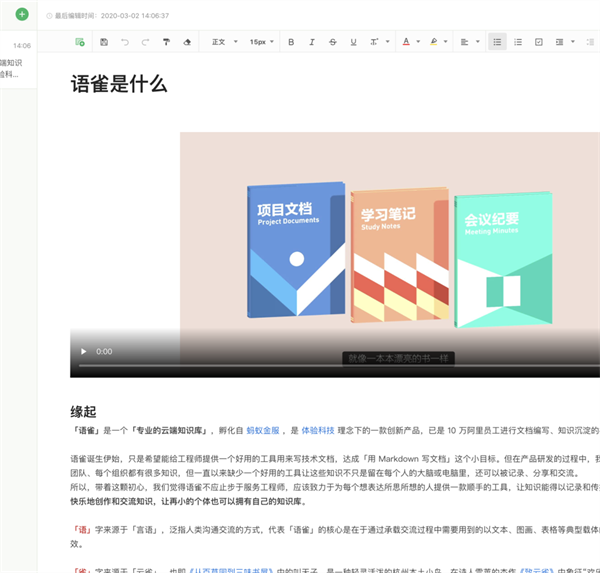Apply the red font color
This screenshot has width=600, height=573.
[406, 42]
